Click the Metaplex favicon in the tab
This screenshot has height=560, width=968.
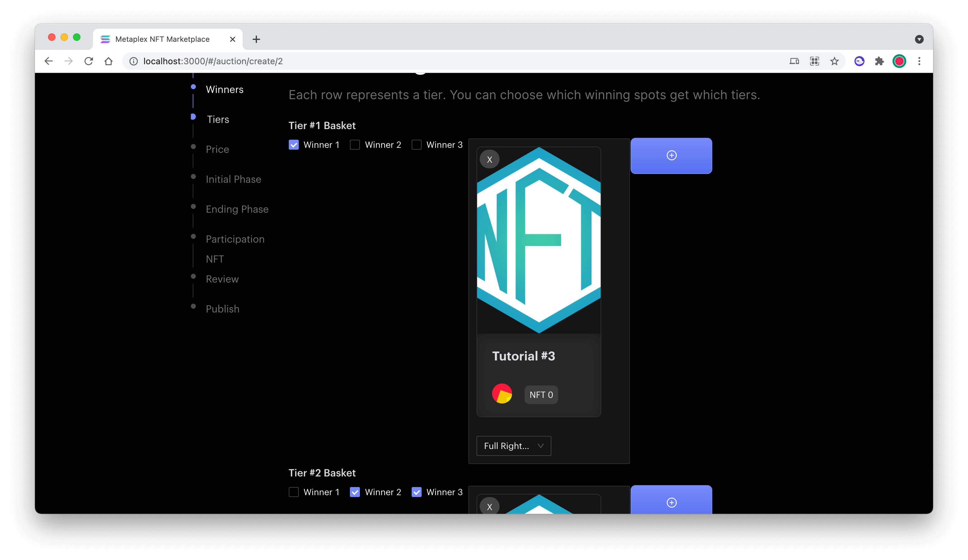coord(105,39)
